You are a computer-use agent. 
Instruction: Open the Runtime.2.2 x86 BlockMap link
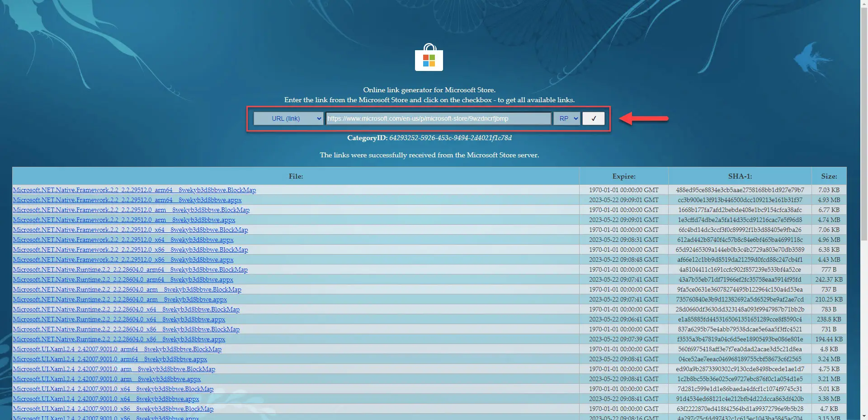126,329
